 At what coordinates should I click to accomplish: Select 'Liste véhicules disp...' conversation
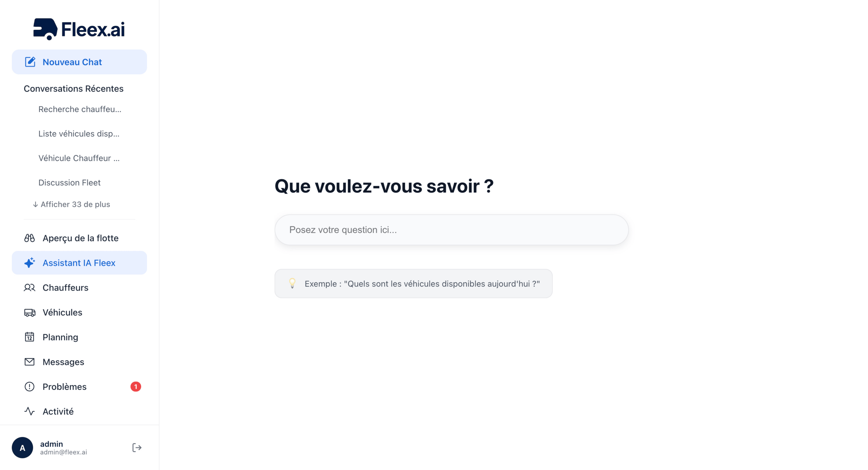[x=79, y=134]
